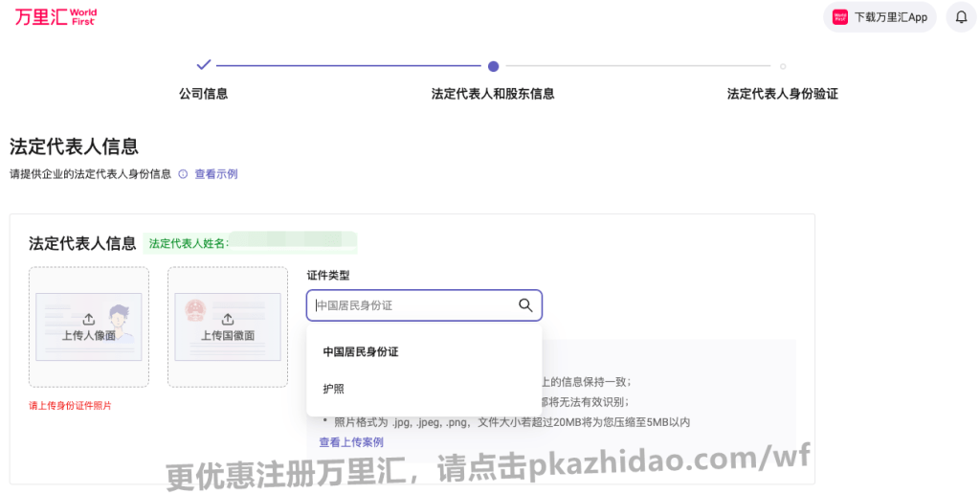Go to the 法定代表人和股东信息 step label
The image size is (980, 494).
tap(493, 94)
